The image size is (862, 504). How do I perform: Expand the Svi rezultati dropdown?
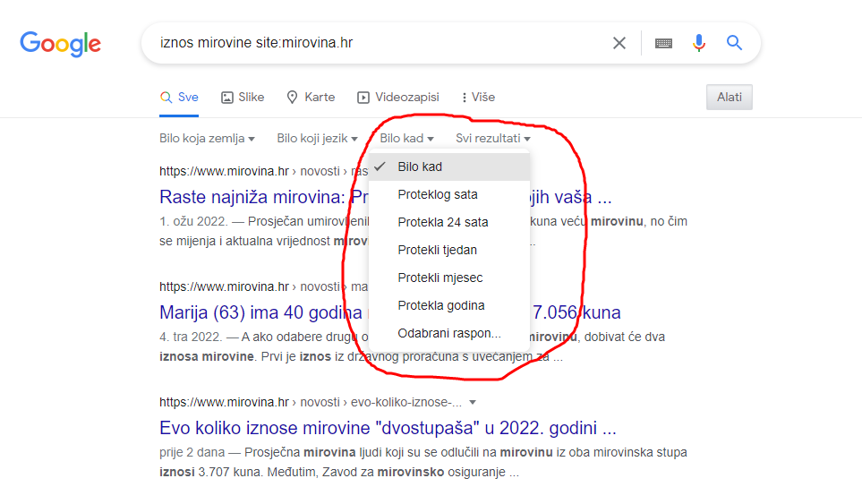pos(493,139)
